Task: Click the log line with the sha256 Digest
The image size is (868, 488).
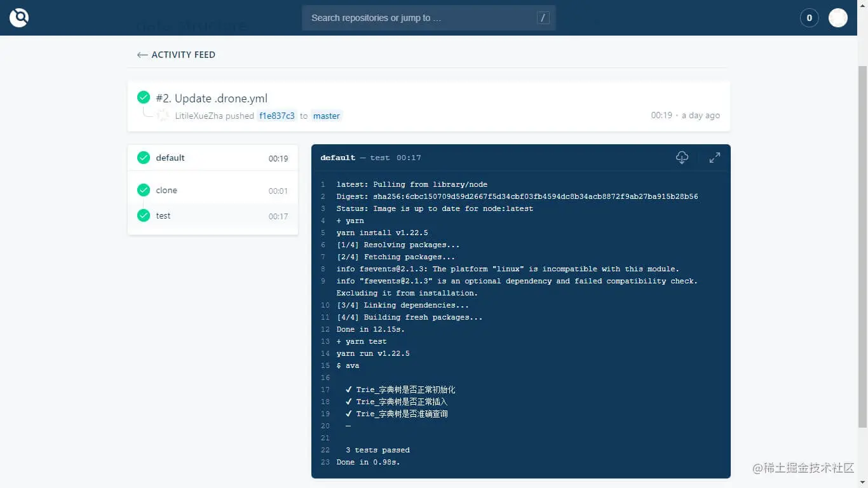Action: (x=517, y=197)
